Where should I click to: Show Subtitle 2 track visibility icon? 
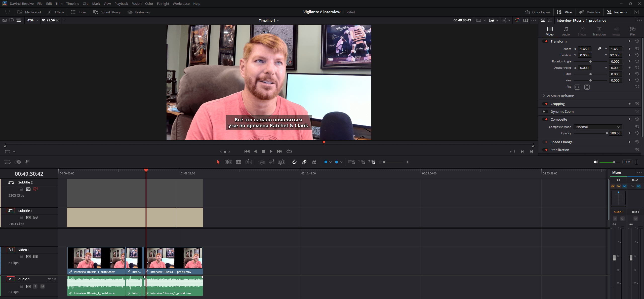tap(35, 189)
